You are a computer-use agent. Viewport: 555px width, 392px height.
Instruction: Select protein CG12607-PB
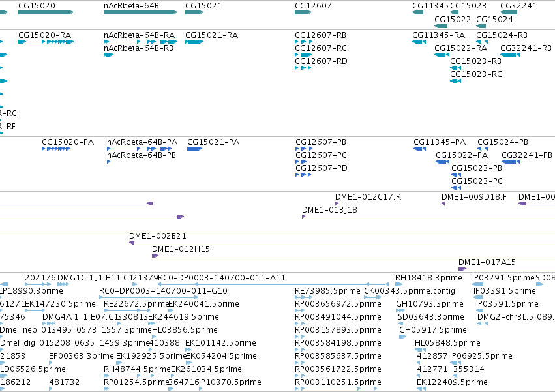pyautogui.click(x=304, y=149)
